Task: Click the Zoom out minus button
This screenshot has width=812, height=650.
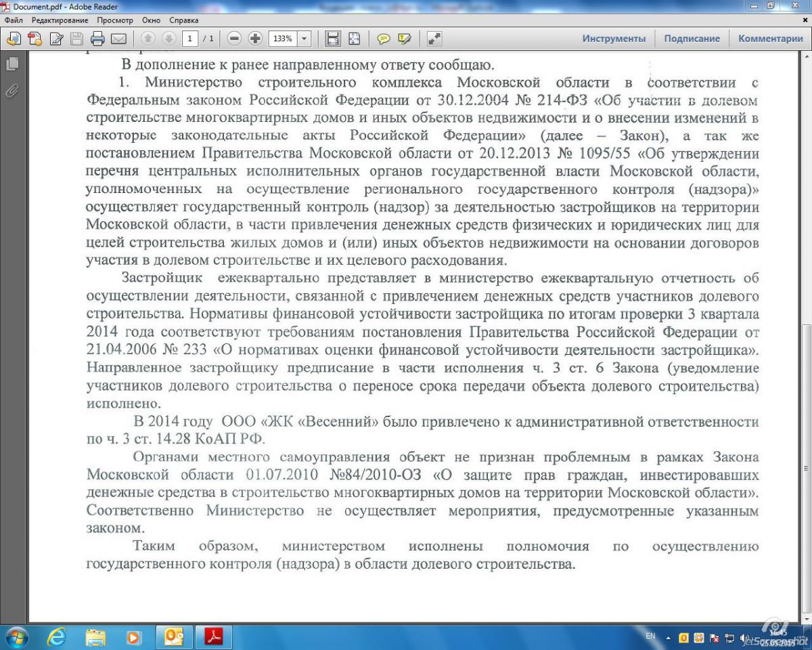Action: click(235, 39)
